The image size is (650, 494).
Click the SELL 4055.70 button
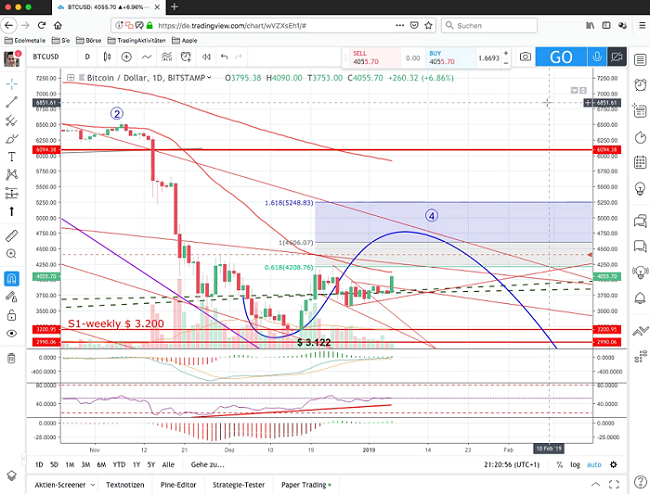pos(375,57)
